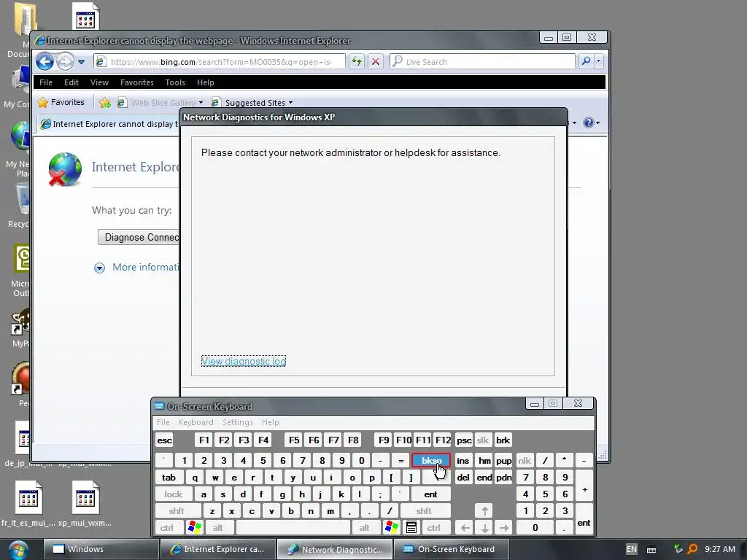
Task: Open the View menu in Internet Explorer
Action: tap(99, 82)
